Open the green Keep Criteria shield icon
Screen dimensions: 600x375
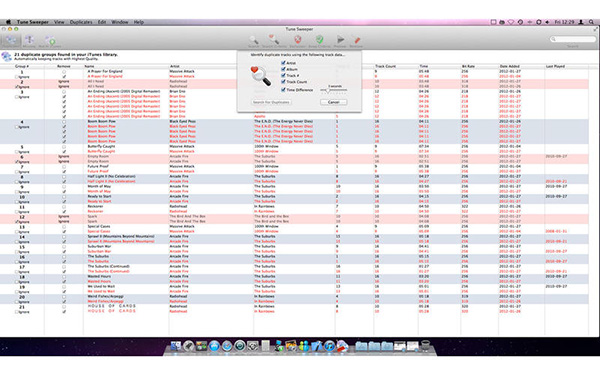click(x=320, y=41)
